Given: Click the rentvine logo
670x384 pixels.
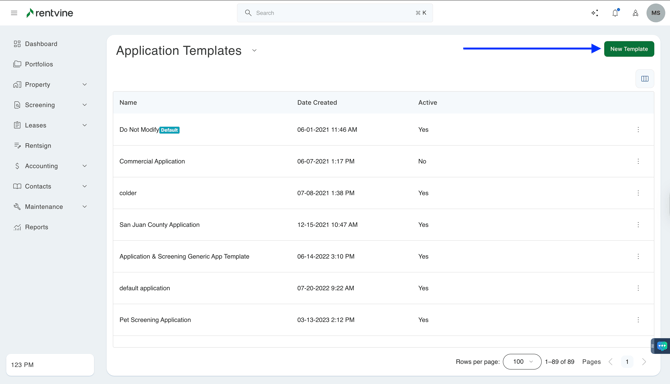Looking at the screenshot, I should (50, 13).
